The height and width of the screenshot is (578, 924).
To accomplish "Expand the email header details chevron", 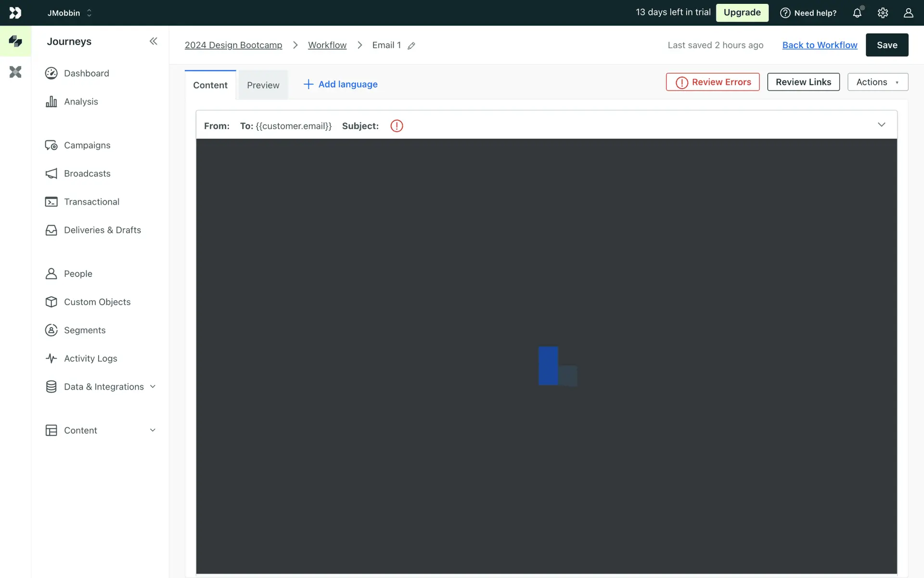I will [881, 125].
